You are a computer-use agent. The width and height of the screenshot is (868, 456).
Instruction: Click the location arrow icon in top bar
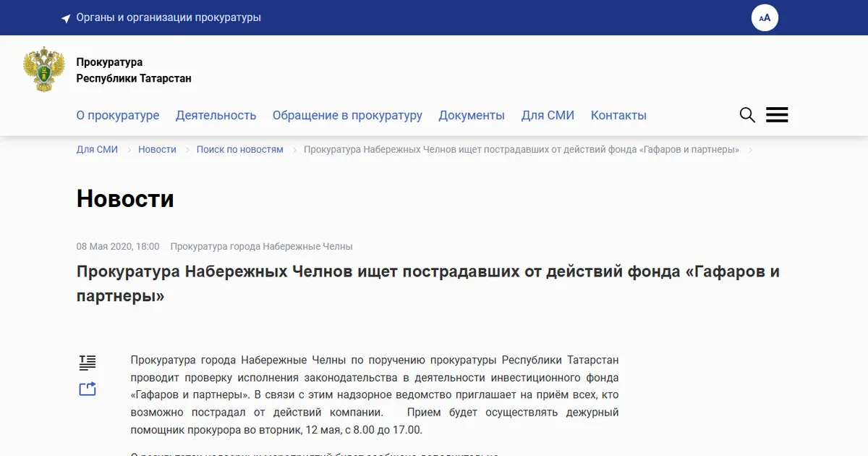click(66, 18)
